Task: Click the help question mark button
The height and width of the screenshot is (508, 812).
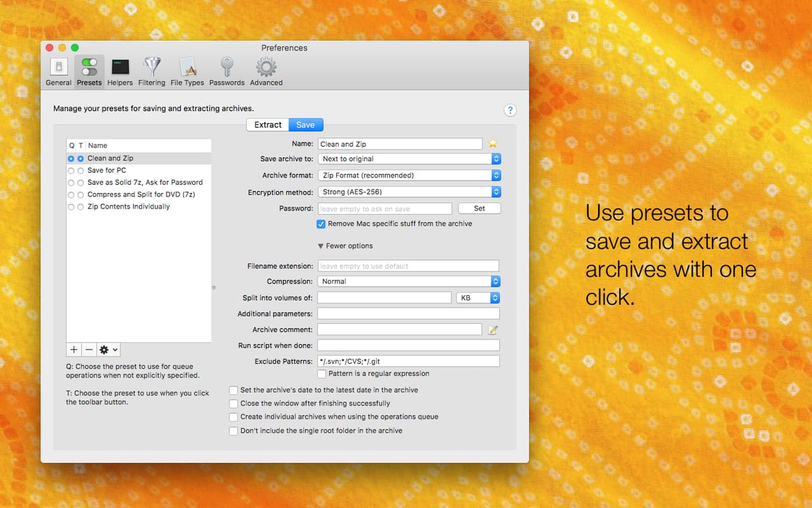Action: coord(510,110)
